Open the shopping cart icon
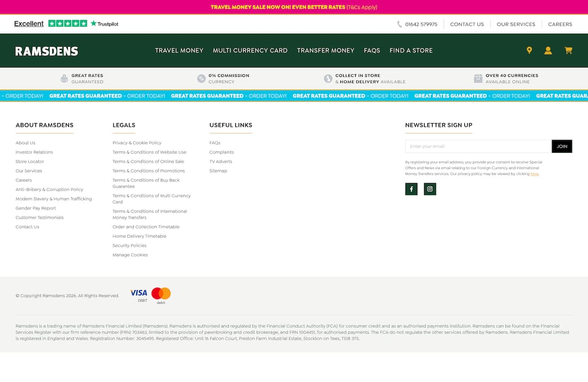The height and width of the screenshot is (382, 588). tap(568, 50)
